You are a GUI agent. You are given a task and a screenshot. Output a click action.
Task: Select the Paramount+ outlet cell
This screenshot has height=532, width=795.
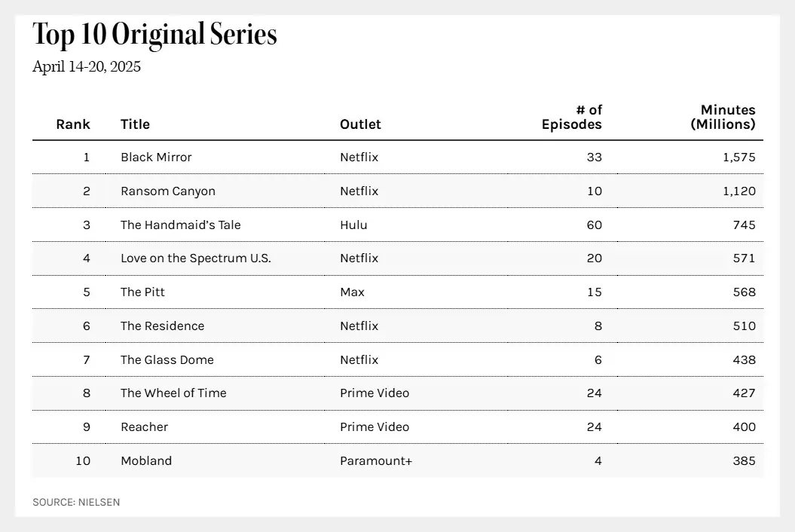point(376,460)
